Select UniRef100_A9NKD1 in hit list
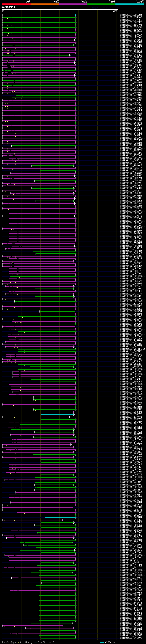This screenshot has height=644, width=146. pos(131,60)
